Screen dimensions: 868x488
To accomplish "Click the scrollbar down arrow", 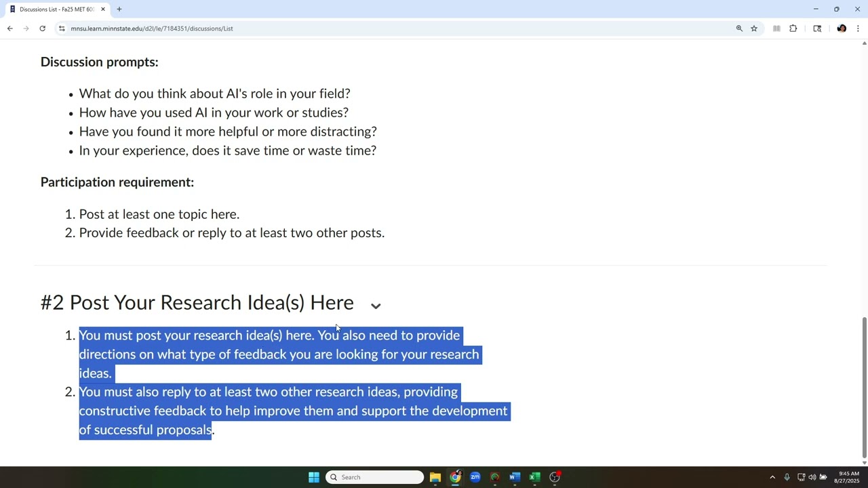I will [864, 463].
